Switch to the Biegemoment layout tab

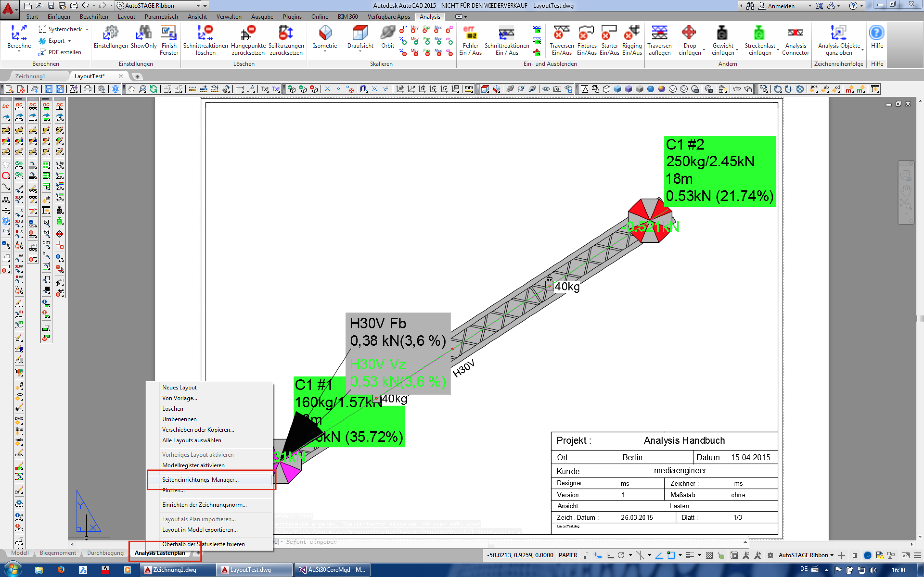pos(58,552)
